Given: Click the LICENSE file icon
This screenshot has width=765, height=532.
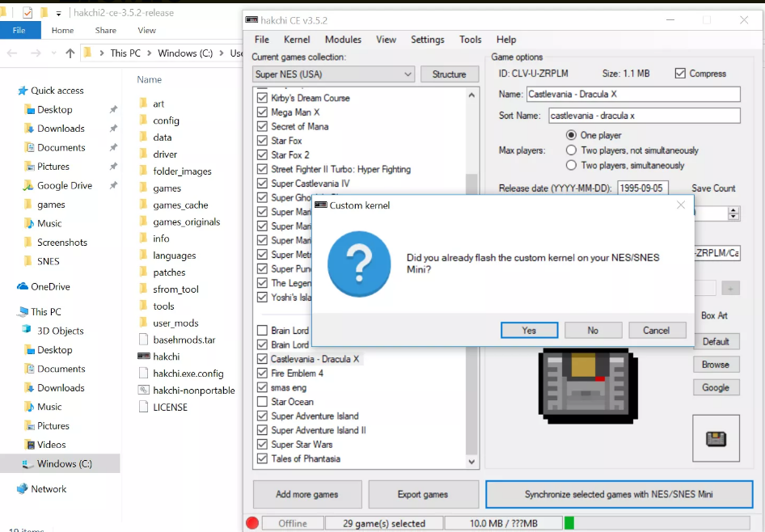Looking at the screenshot, I should tap(143, 407).
